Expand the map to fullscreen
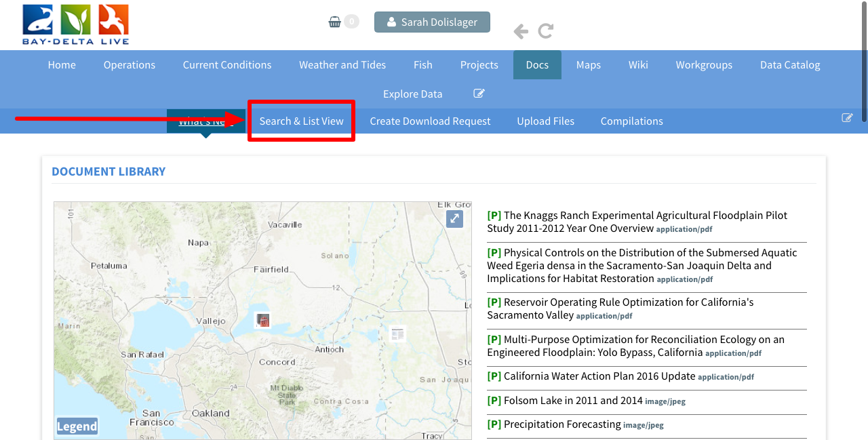Image resolution: width=868 pixels, height=440 pixels. click(454, 218)
